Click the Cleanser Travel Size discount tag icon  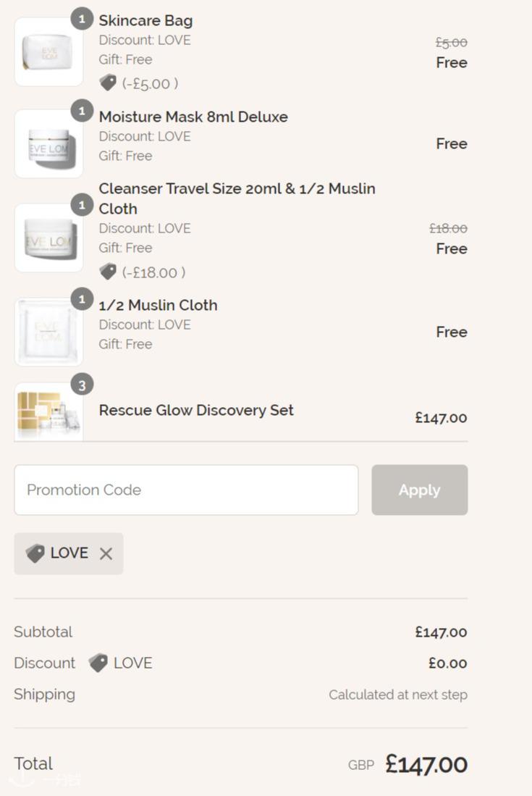[108, 272]
